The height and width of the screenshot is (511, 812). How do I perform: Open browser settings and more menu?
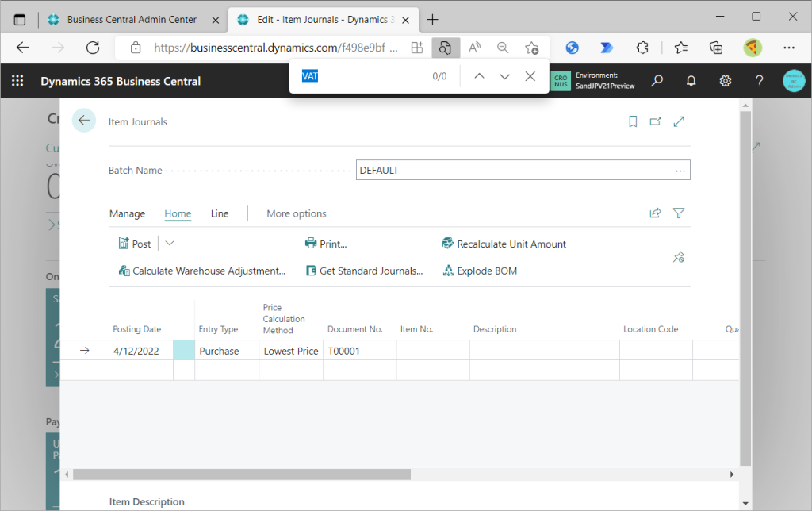(789, 48)
